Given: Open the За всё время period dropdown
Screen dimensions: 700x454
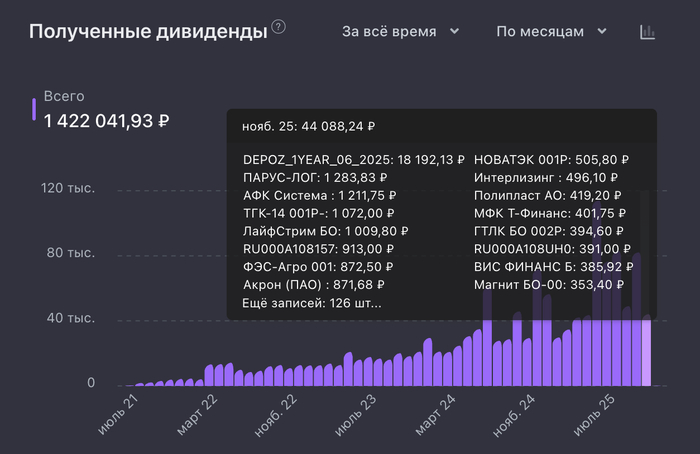Looking at the screenshot, I should [400, 32].
